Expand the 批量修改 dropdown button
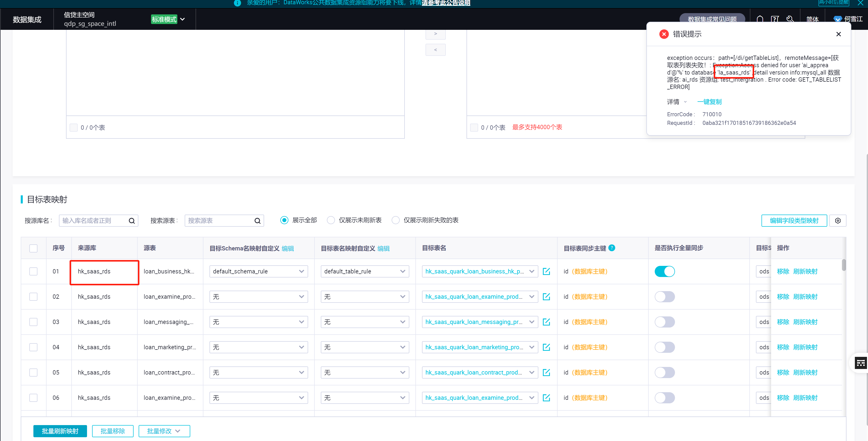This screenshot has width=868, height=441. [164, 431]
